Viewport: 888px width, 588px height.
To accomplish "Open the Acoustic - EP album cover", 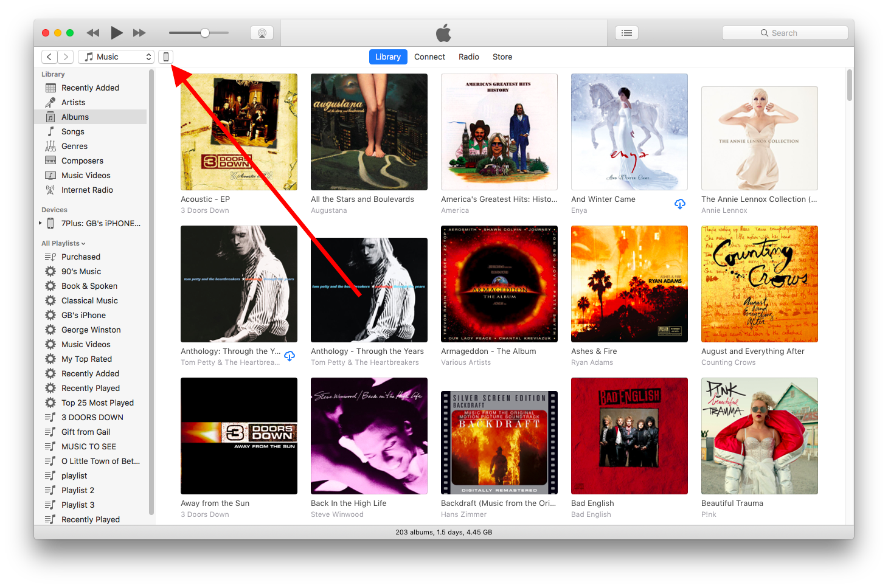I will (239, 132).
